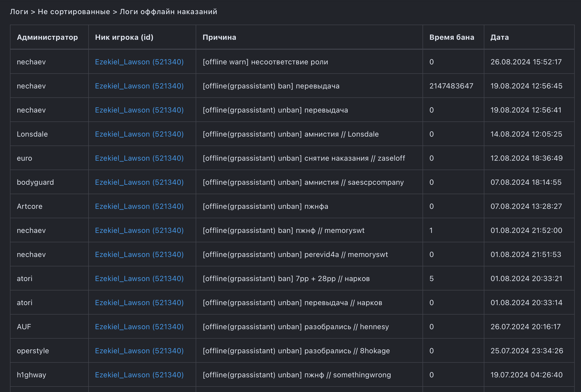Screen dimensions: 581x392
Task: Click the breadcrumb Логи оффлайн наказаний
Action: 168,12
